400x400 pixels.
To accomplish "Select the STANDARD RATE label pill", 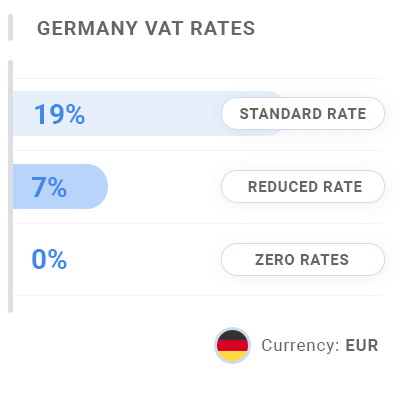I will [x=303, y=113].
